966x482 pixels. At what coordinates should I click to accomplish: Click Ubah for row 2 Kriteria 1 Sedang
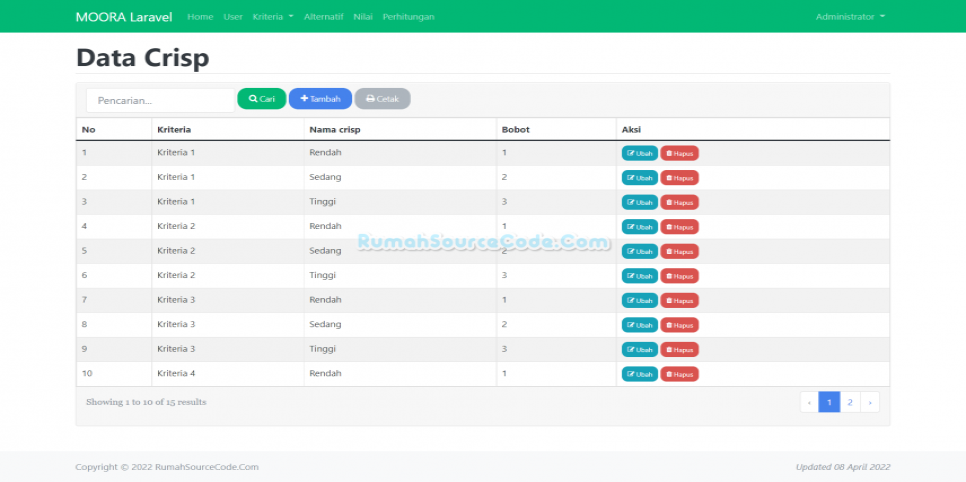pyautogui.click(x=639, y=178)
